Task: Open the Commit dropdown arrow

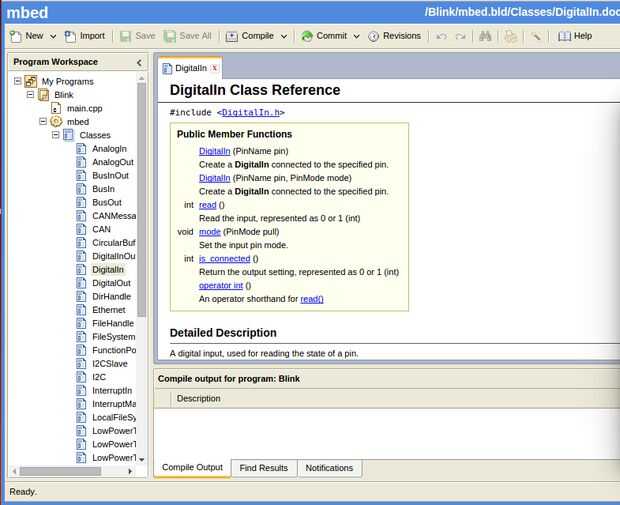Action: [x=357, y=36]
